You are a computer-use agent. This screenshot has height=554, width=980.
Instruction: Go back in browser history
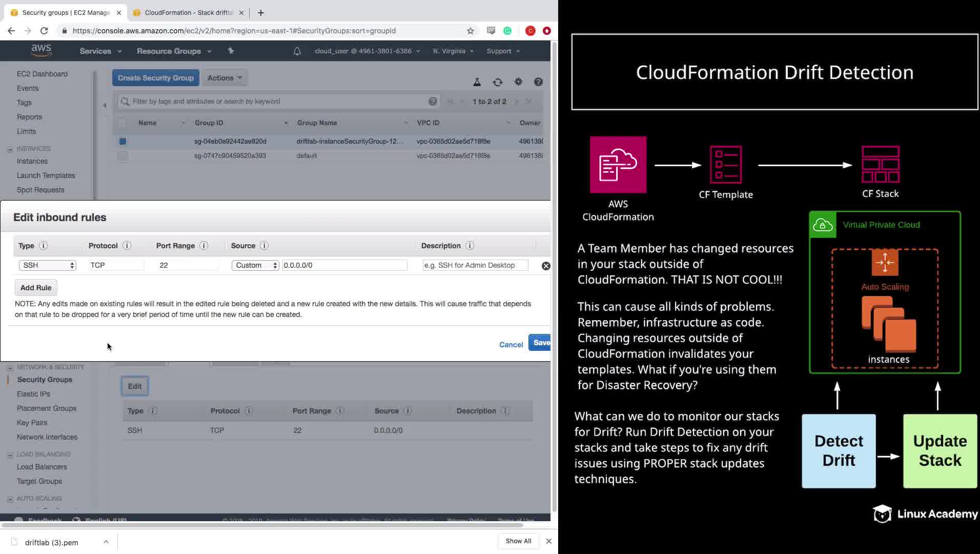click(x=11, y=31)
